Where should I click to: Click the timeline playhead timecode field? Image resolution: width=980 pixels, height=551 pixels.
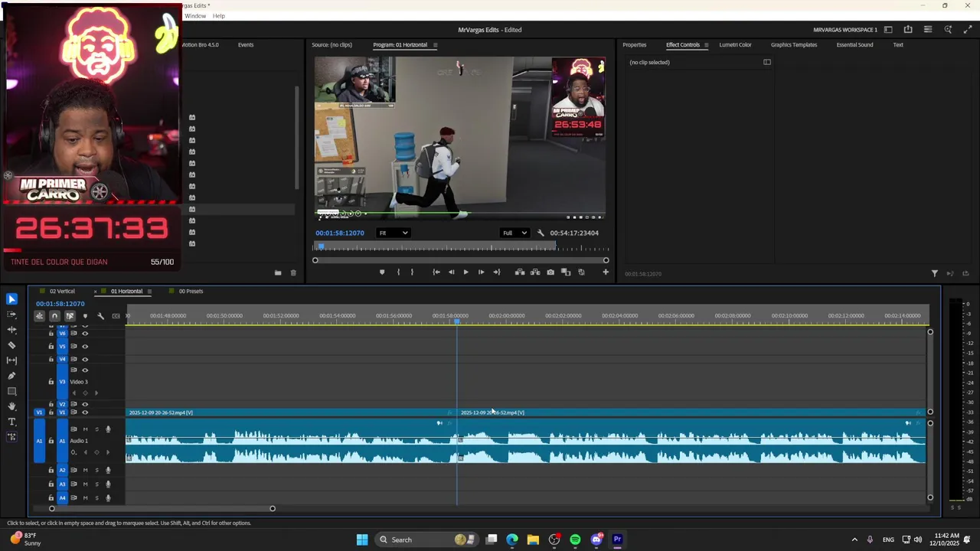pos(60,304)
